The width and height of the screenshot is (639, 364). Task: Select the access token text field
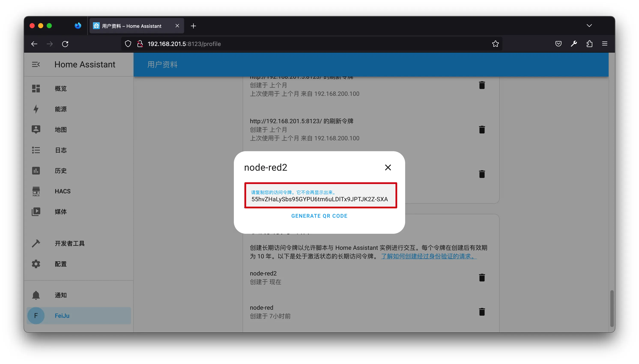coord(321,195)
